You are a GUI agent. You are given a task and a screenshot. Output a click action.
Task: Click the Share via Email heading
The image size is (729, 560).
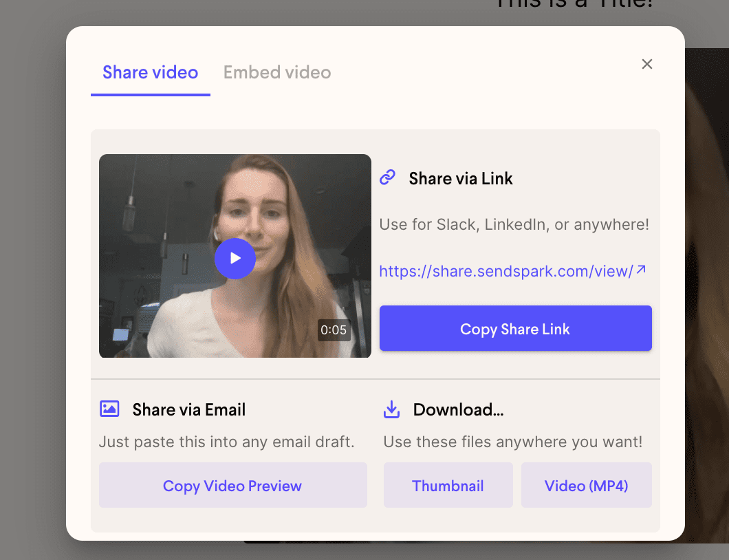(188, 409)
